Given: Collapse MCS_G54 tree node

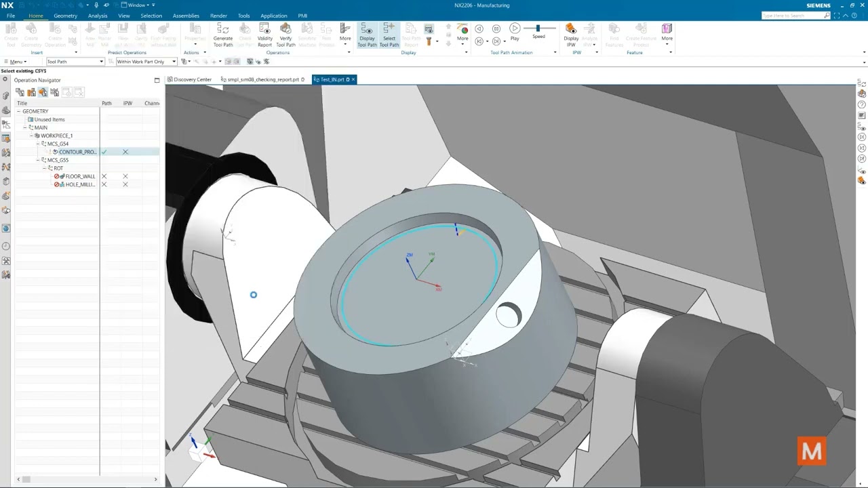Looking at the screenshot, I should click(37, 144).
